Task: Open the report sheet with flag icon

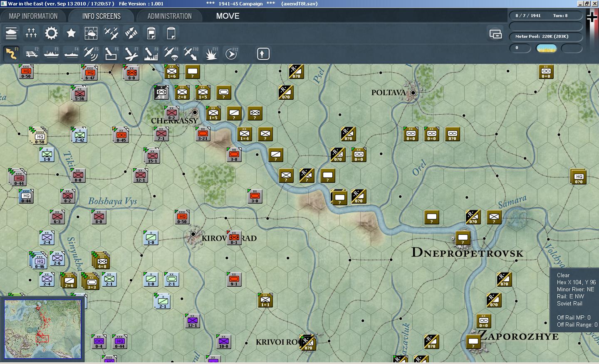Action: click(151, 33)
